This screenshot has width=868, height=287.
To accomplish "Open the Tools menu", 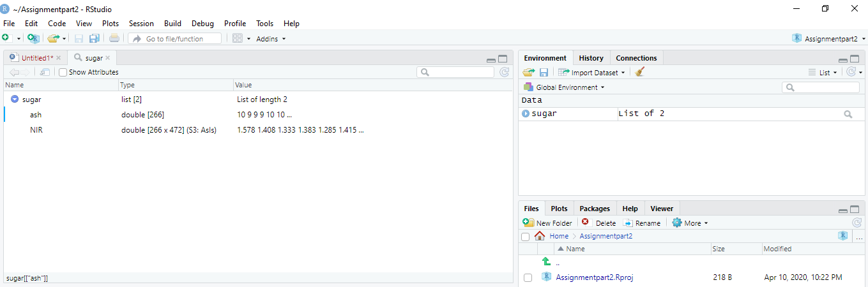I will pyautogui.click(x=264, y=24).
